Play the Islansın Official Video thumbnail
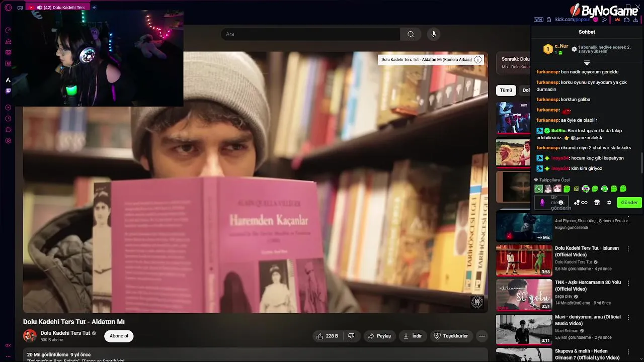This screenshot has width=644, height=362. pos(524,260)
